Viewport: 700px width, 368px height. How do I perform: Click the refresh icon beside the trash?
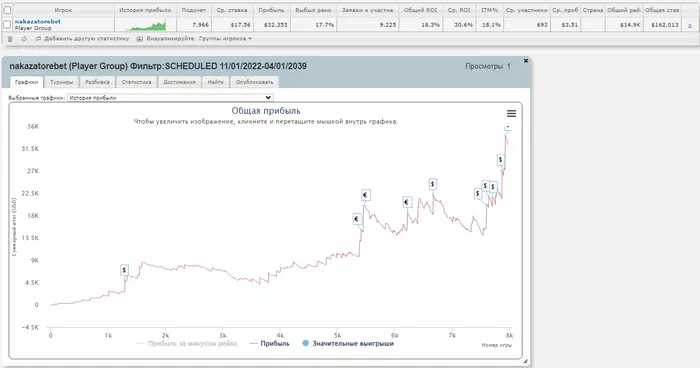tap(24, 39)
